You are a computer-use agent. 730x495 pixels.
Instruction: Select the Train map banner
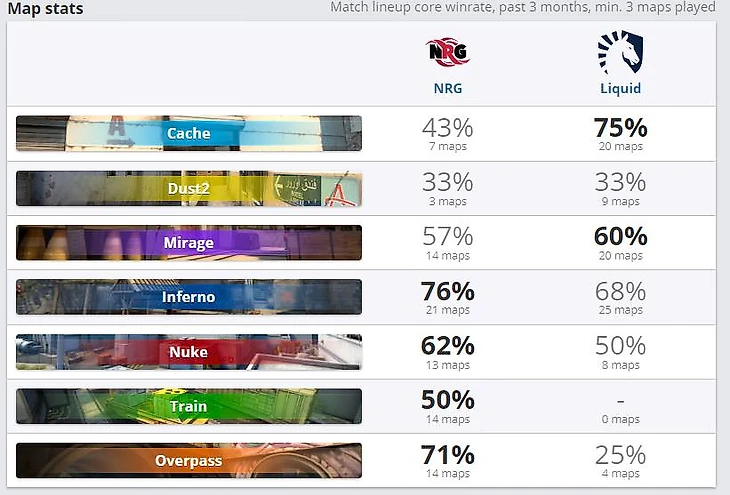tap(189, 406)
